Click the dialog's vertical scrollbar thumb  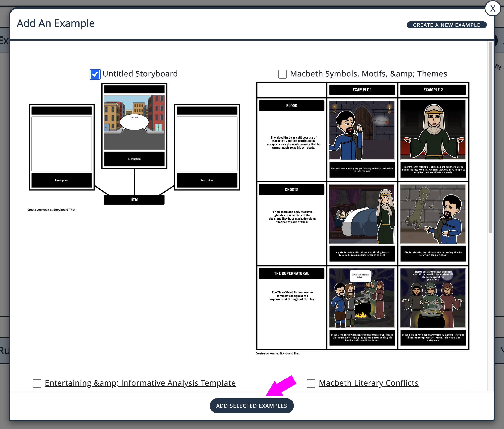pos(490,138)
